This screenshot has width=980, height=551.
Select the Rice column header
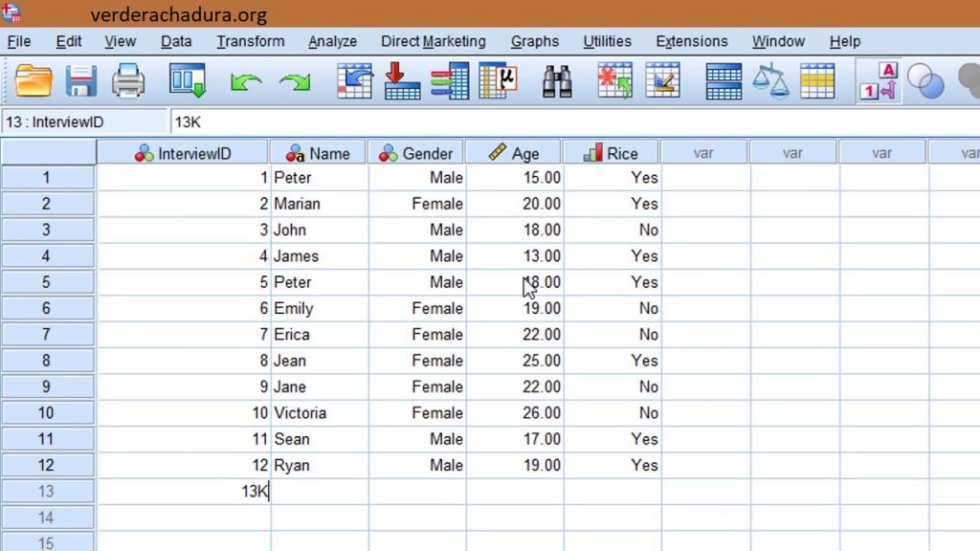point(612,153)
